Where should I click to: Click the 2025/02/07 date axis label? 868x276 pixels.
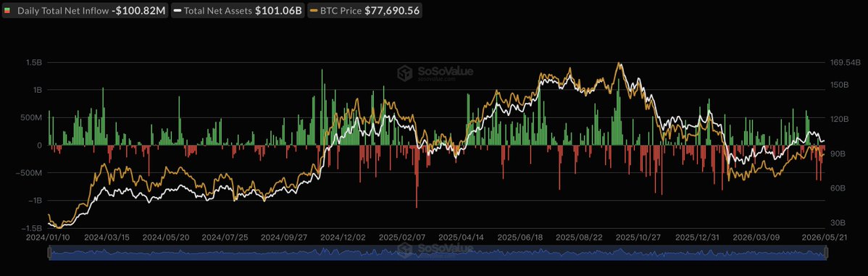402,237
